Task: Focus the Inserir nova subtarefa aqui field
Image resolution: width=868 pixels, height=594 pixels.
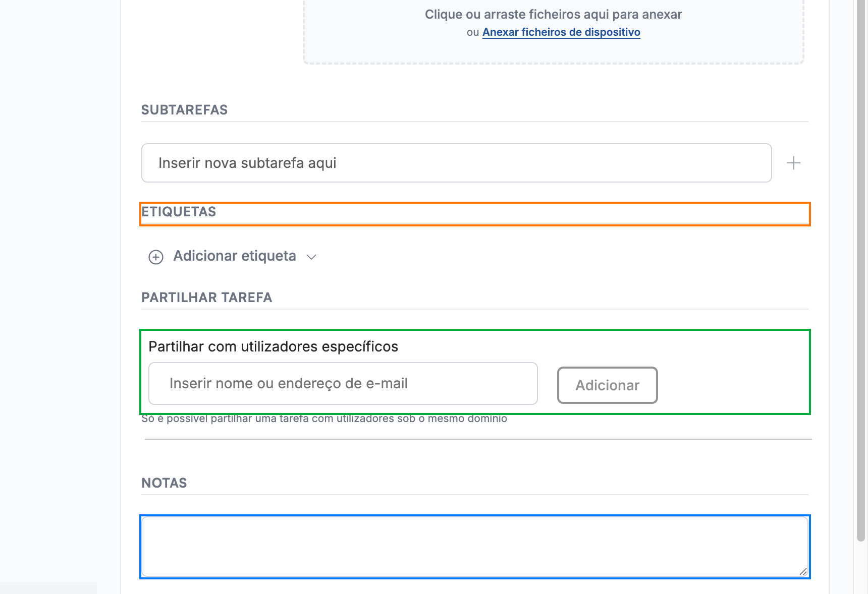Action: point(456,163)
